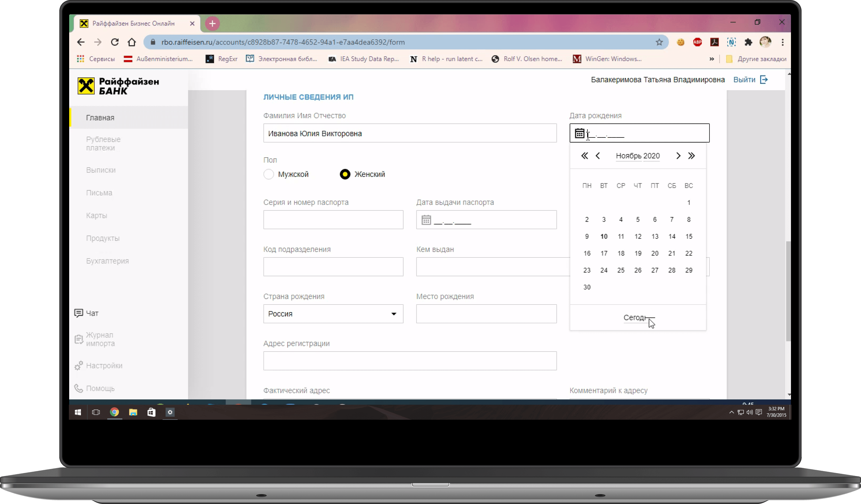Jump forward one year in calendar
861x504 pixels.
click(691, 156)
